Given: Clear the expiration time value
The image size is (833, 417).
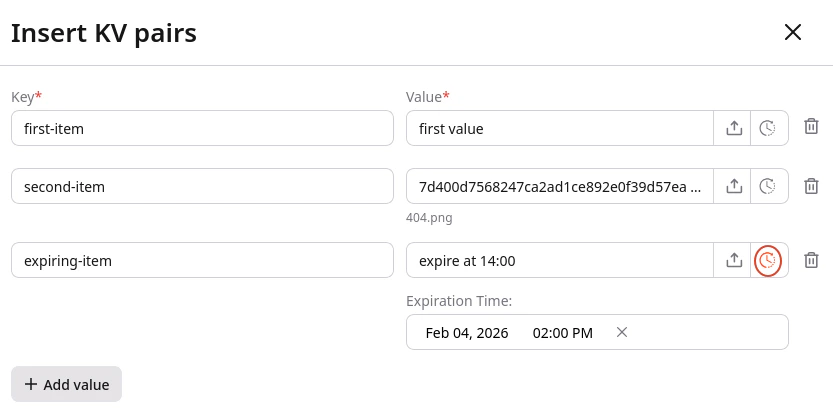Looking at the screenshot, I should coord(622,332).
